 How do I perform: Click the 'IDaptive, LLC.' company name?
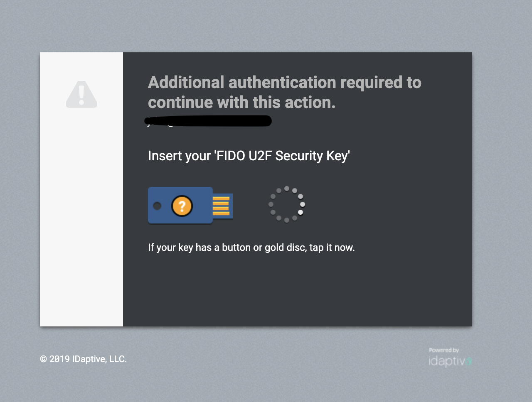coord(99,359)
